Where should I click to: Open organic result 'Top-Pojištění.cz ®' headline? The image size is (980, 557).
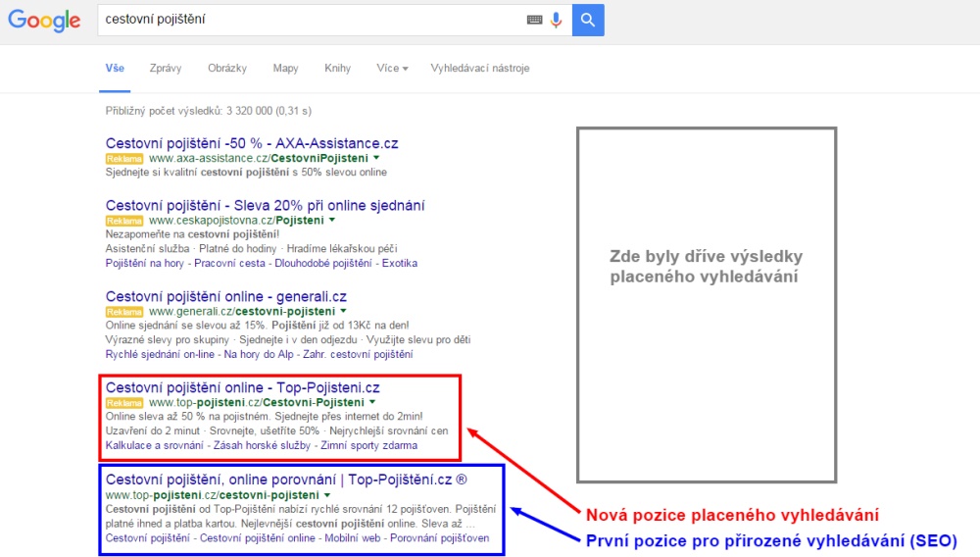pos(286,480)
